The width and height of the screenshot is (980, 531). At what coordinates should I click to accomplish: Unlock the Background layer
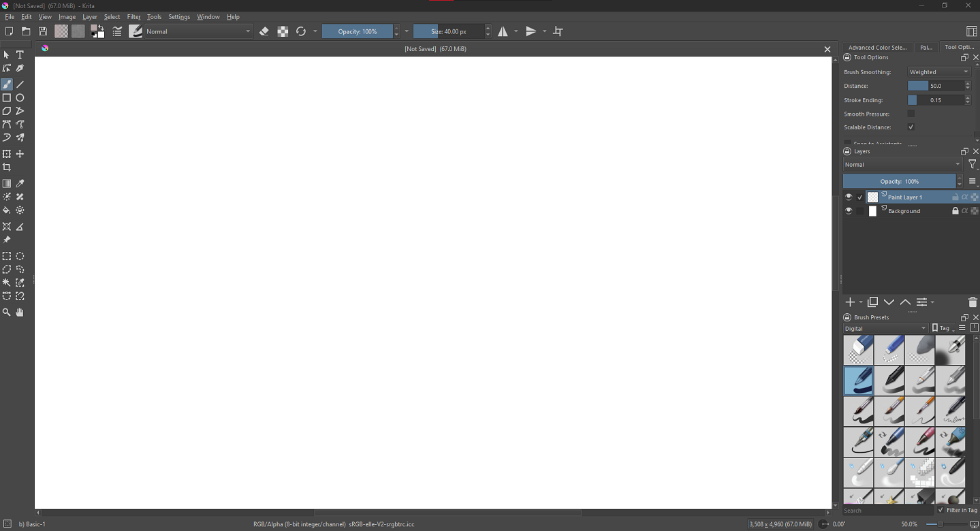point(955,211)
